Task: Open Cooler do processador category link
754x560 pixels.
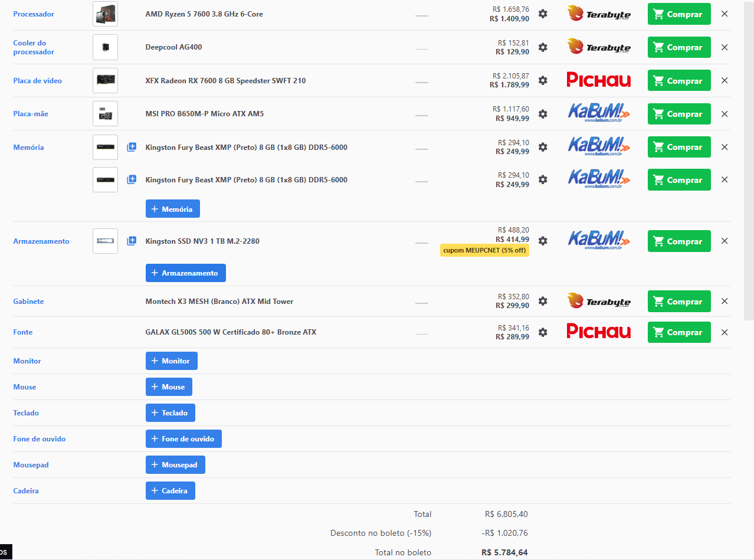Action: (x=34, y=47)
